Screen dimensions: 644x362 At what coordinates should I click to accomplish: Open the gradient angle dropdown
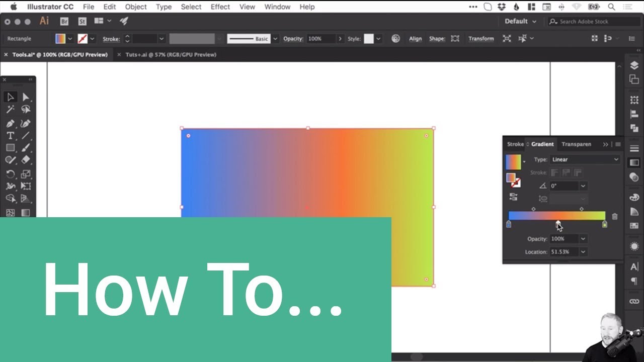click(x=583, y=186)
